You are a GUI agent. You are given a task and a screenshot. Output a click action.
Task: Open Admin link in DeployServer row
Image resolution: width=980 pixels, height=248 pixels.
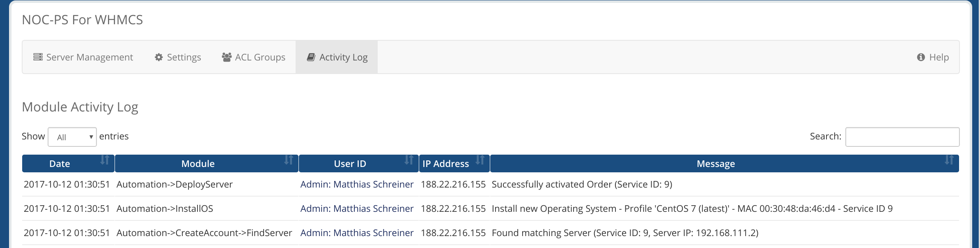click(x=357, y=184)
